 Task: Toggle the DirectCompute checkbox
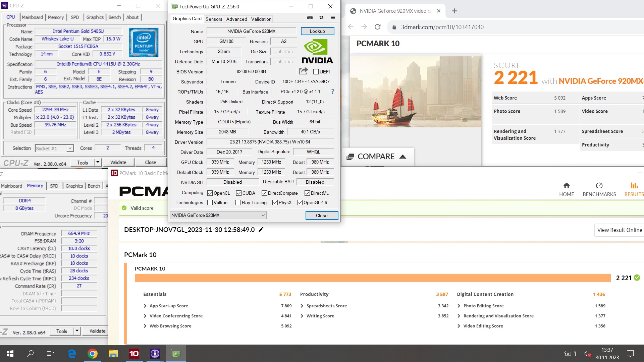264,193
